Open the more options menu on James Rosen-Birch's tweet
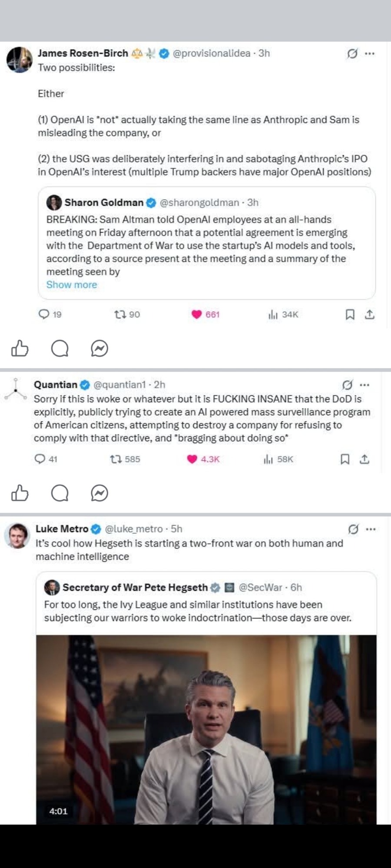 (x=370, y=54)
